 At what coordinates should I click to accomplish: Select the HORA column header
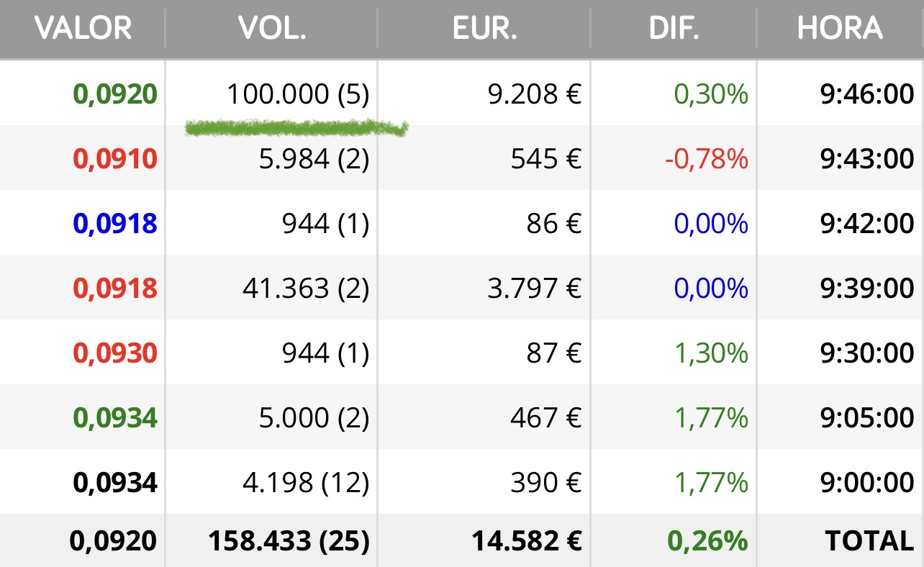(839, 29)
